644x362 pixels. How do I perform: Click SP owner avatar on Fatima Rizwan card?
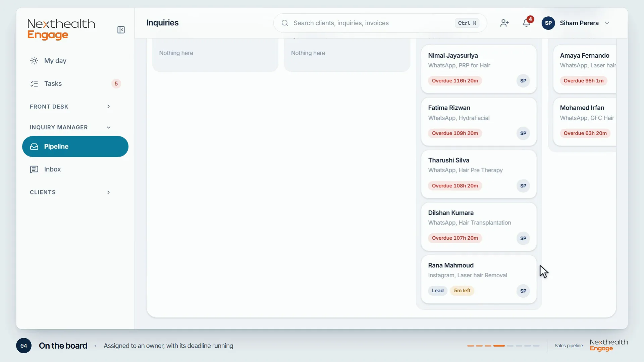click(523, 133)
